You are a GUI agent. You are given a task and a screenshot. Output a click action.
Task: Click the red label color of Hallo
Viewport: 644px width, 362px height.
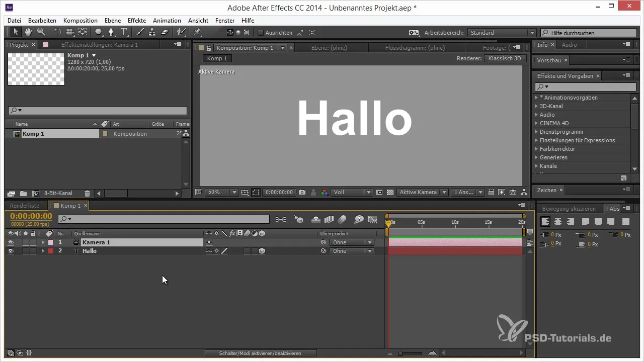pos(51,251)
